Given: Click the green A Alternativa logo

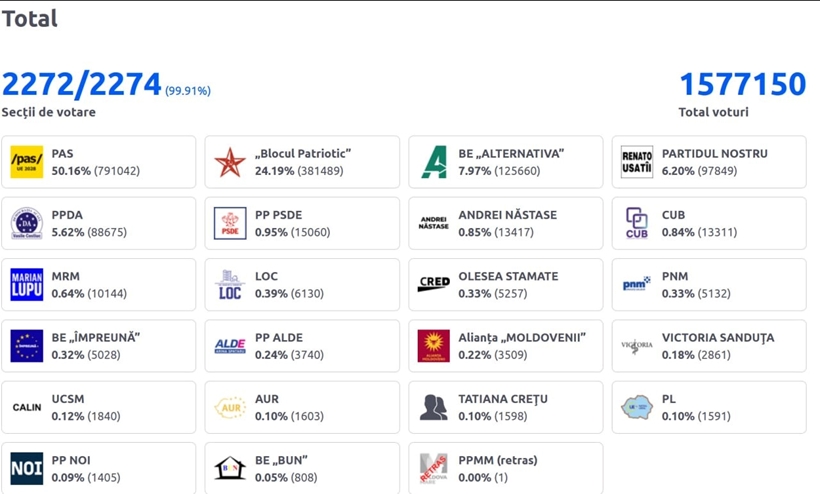Looking at the screenshot, I should (434, 162).
